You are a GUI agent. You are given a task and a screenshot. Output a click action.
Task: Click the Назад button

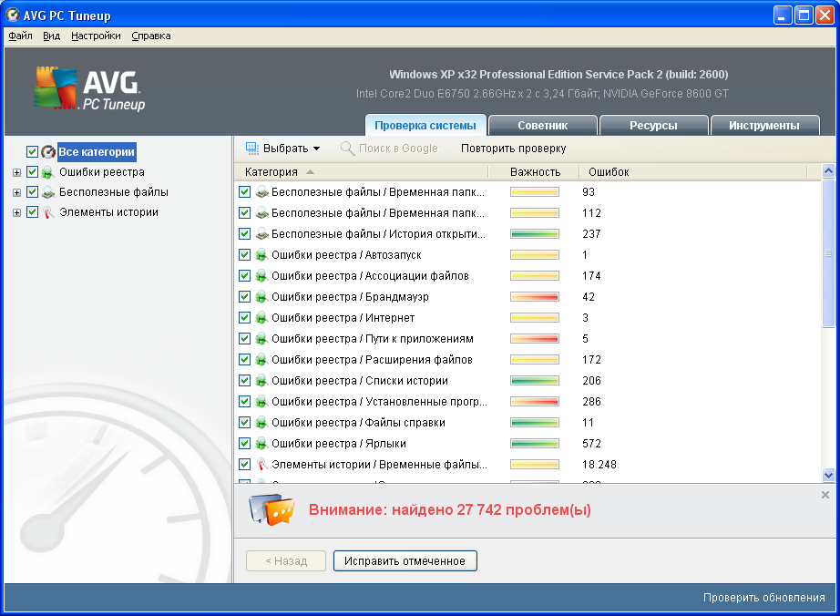coord(286,560)
